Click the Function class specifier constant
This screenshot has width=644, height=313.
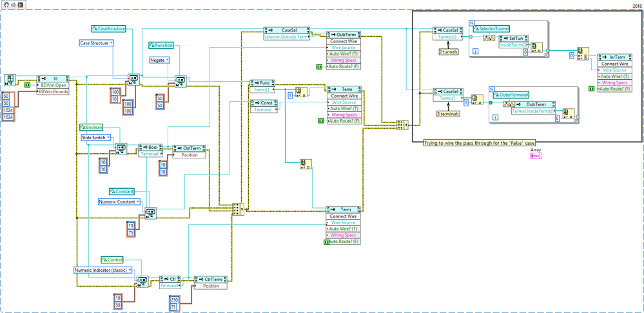coord(161,45)
